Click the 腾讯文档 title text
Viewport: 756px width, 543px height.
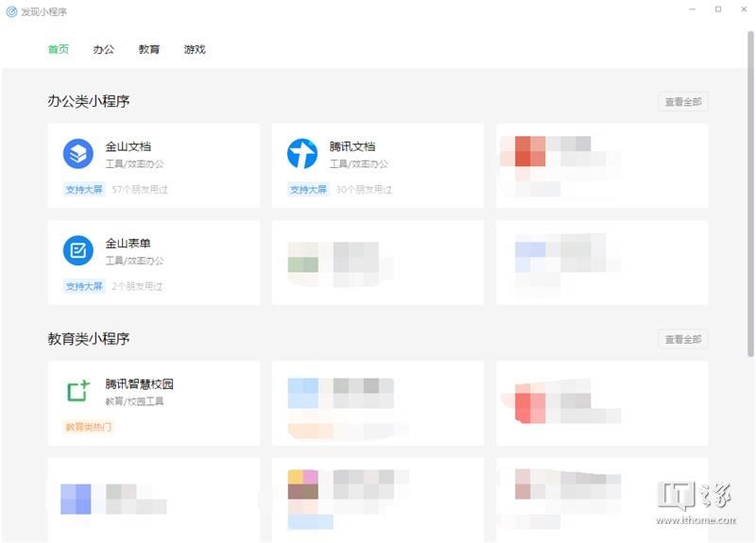click(x=352, y=146)
